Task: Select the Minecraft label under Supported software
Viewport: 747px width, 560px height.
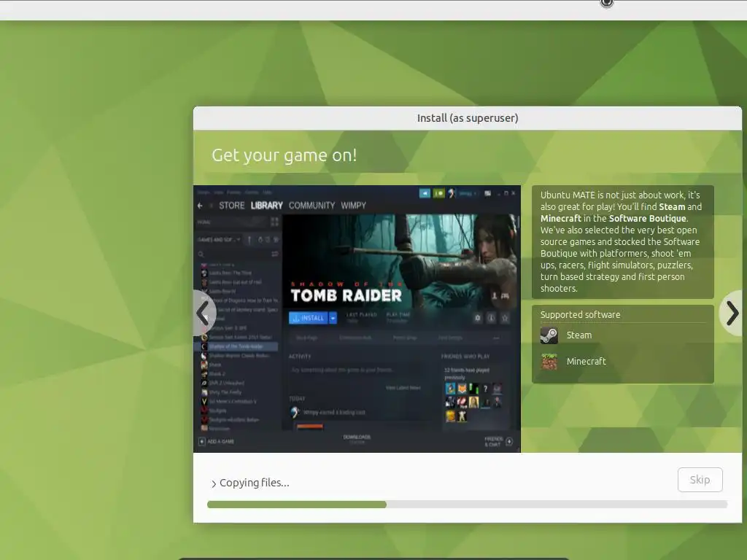Action: coord(586,362)
